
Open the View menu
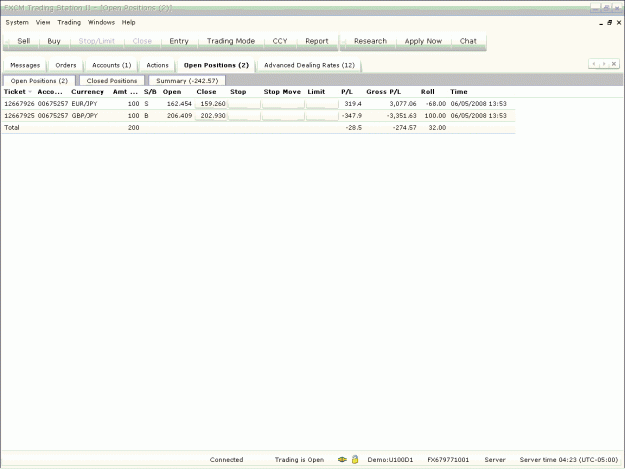pos(43,22)
